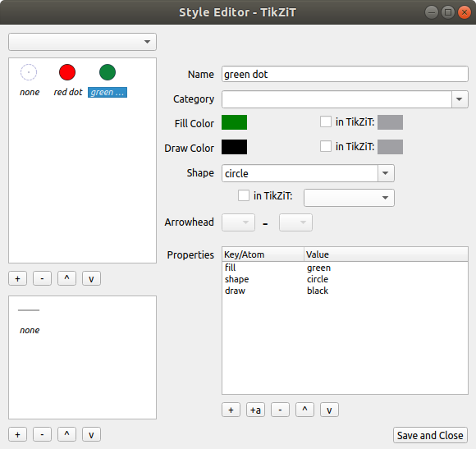Expand the Category combo box
This screenshot has height=449, width=476.
(345, 99)
